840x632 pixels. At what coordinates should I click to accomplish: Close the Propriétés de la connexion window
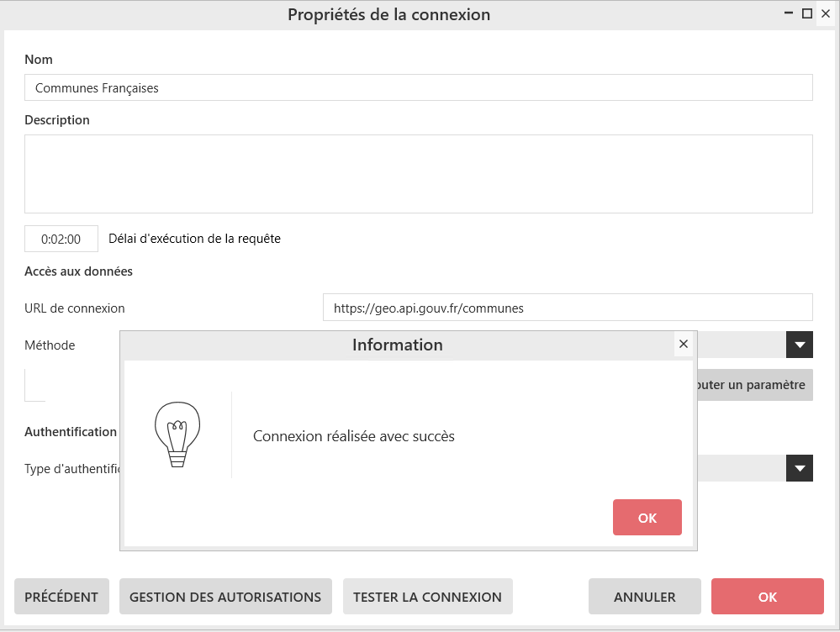[825, 14]
